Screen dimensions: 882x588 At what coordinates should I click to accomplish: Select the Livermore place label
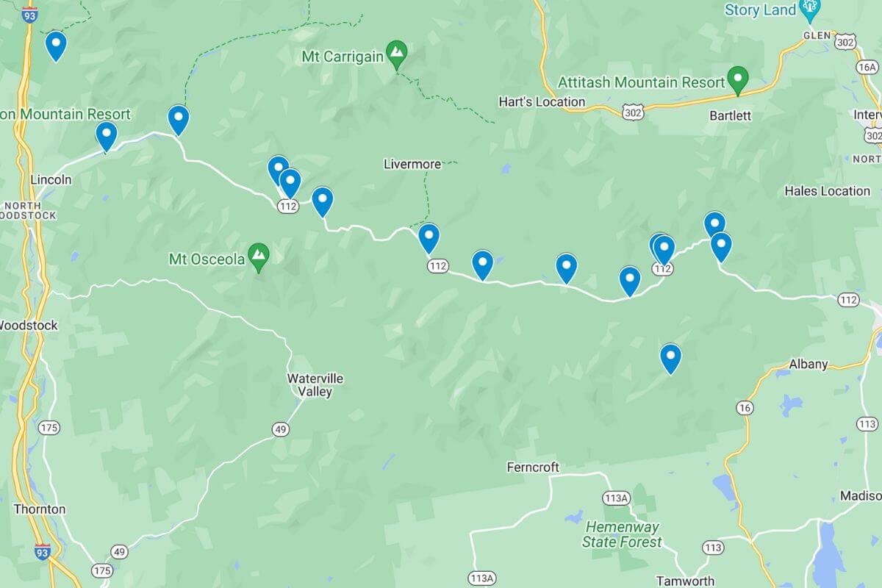pyautogui.click(x=412, y=164)
